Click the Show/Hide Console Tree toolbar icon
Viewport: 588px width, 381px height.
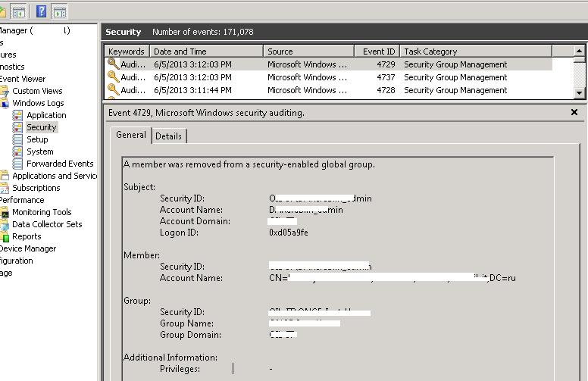[19, 11]
